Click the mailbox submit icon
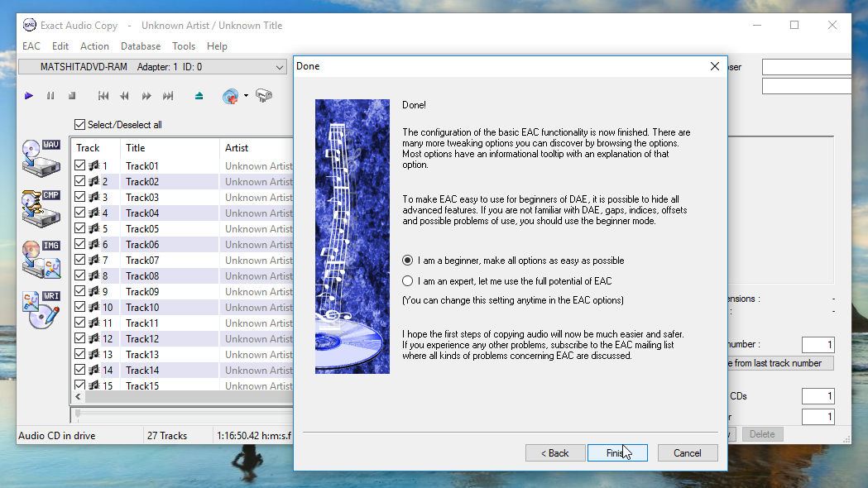This screenshot has height=488, width=868. (x=264, y=96)
